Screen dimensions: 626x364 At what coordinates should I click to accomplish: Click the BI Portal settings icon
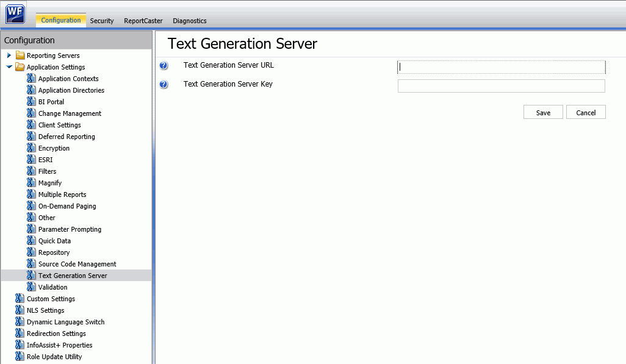pos(31,101)
